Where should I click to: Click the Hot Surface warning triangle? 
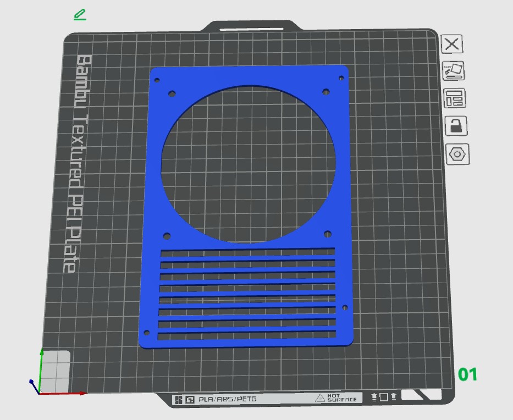[x=320, y=398]
